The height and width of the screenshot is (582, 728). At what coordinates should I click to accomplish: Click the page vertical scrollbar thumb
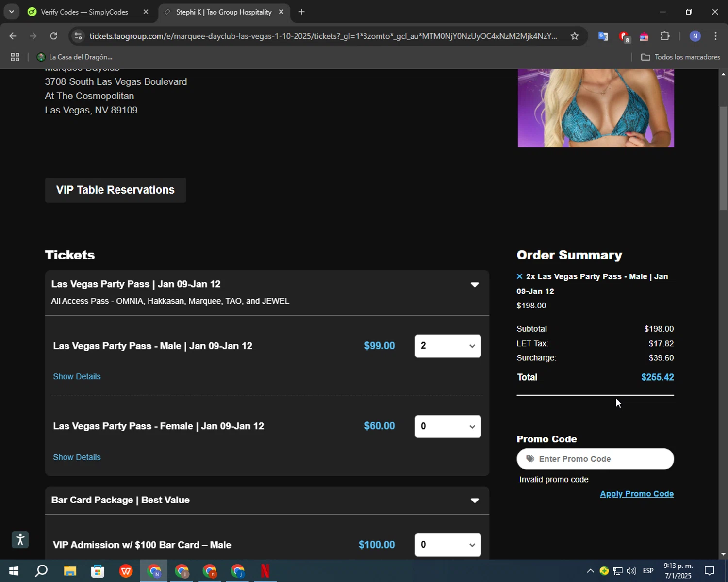tap(723, 159)
